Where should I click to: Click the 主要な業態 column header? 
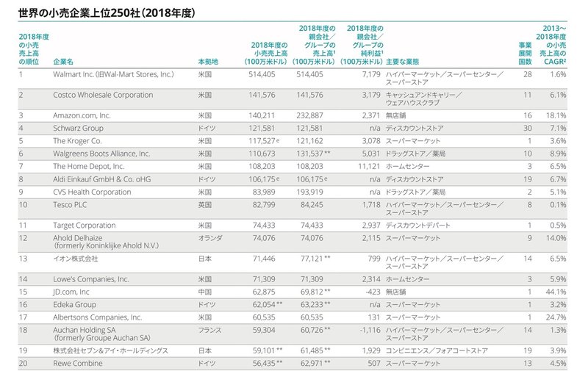402,62
